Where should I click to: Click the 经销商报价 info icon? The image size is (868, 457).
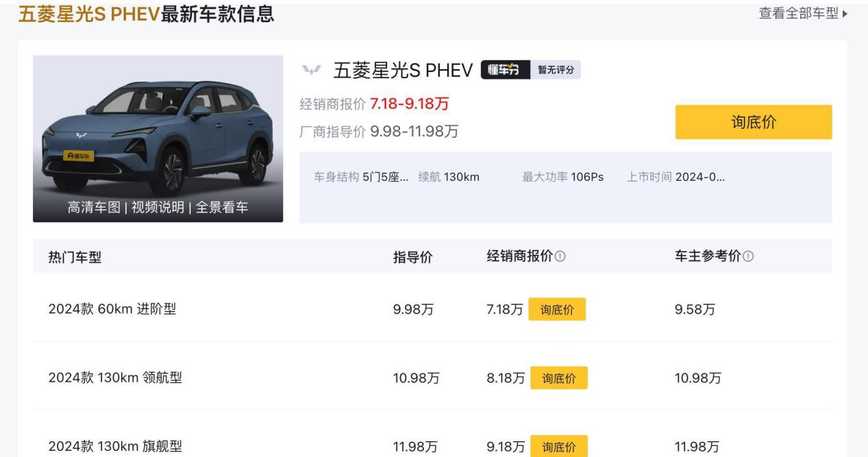tap(560, 256)
